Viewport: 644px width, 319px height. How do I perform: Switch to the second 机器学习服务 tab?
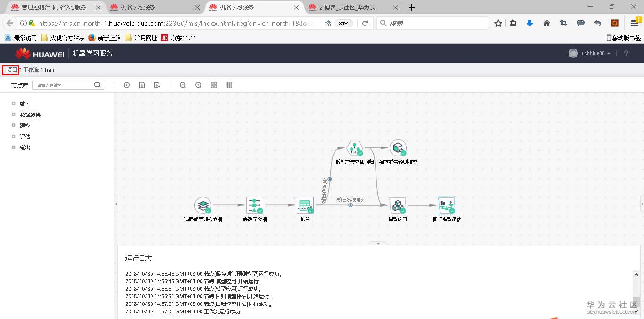(x=154, y=8)
